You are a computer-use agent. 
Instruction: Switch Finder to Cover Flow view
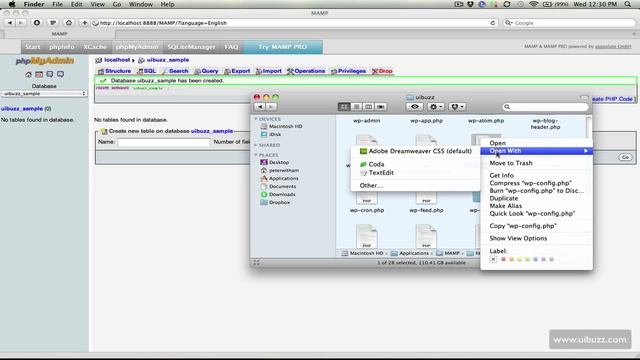click(380, 107)
